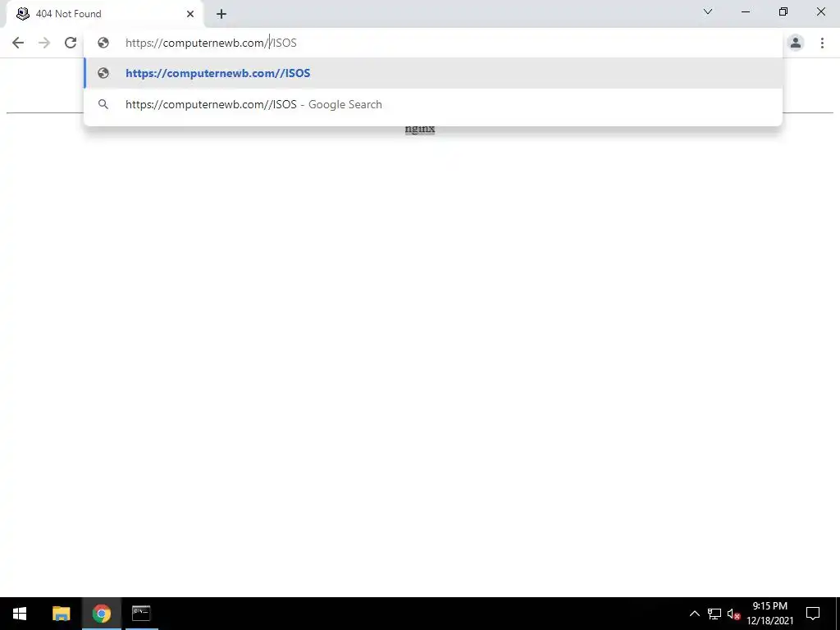Click the forward navigation arrow
Screen dimensions: 840x630
click(44, 43)
